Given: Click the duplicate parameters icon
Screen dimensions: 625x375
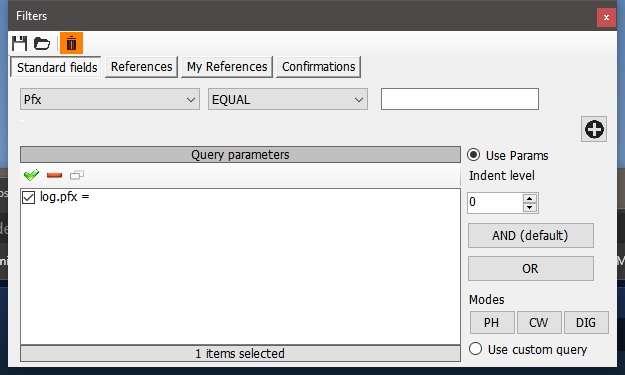Looking at the screenshot, I should [x=77, y=175].
